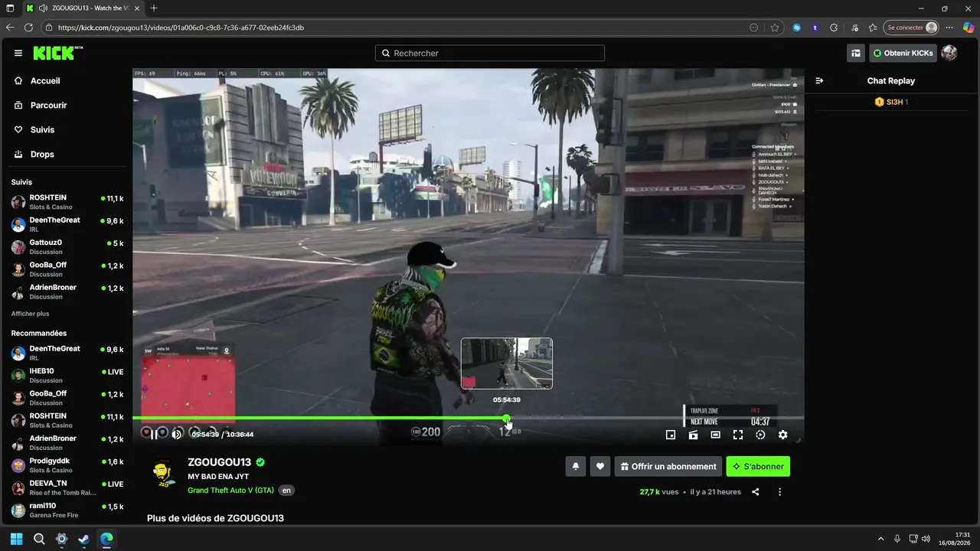Open Steam from the taskbar
980x551 pixels.
coord(83,539)
